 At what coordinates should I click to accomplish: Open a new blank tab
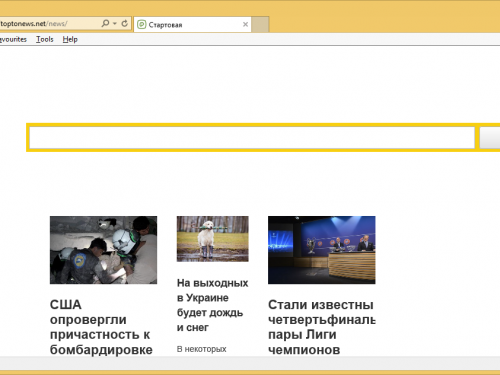(x=260, y=25)
